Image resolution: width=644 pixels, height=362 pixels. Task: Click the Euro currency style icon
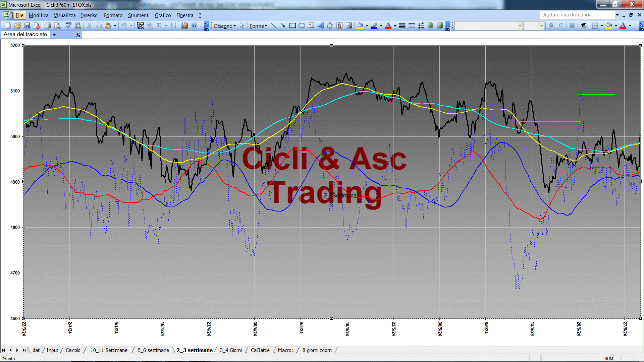click(584, 25)
